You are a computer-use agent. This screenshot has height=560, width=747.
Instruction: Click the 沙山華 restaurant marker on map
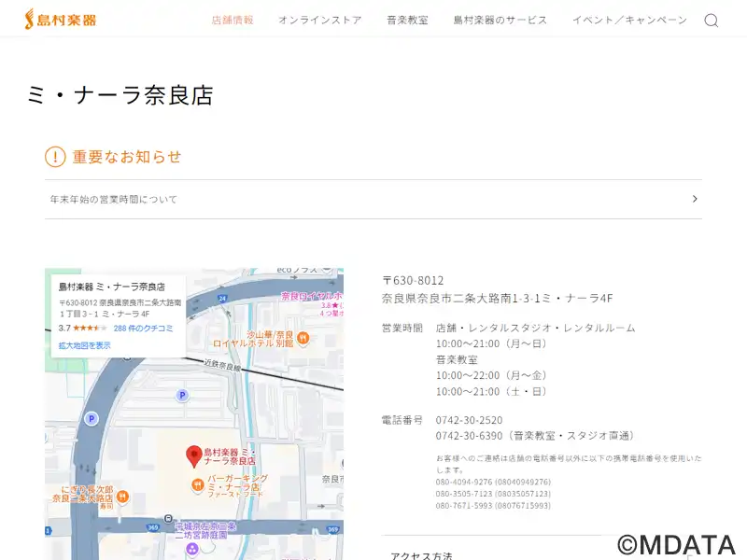coord(303,338)
